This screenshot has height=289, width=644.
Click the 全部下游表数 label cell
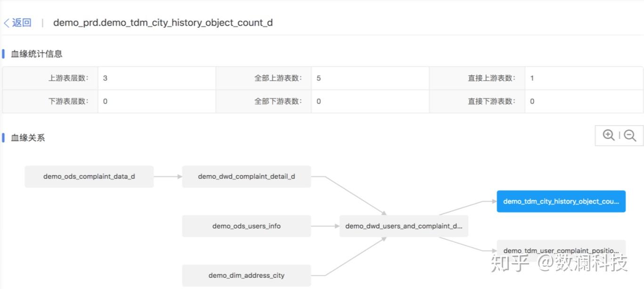pyautogui.click(x=278, y=101)
